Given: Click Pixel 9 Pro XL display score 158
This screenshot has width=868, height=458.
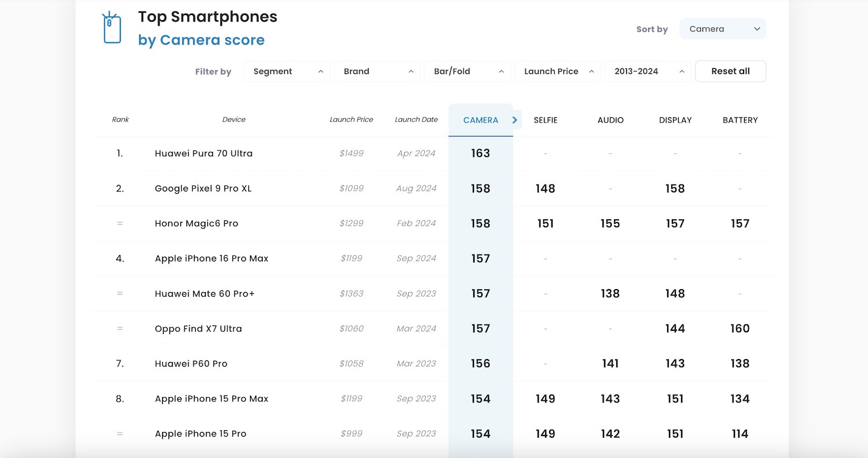Looking at the screenshot, I should [675, 189].
